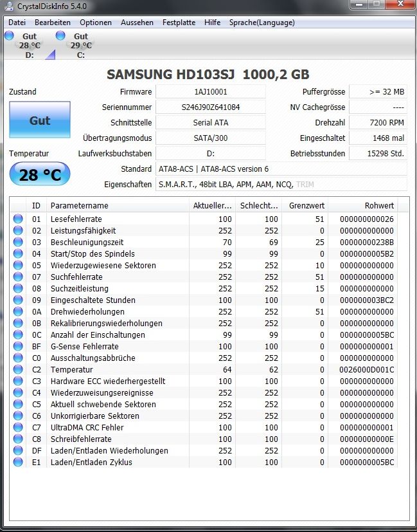Click status orb for UltraDMA CRC Fehler
Screen dimensions: 417x532
(x=18, y=427)
